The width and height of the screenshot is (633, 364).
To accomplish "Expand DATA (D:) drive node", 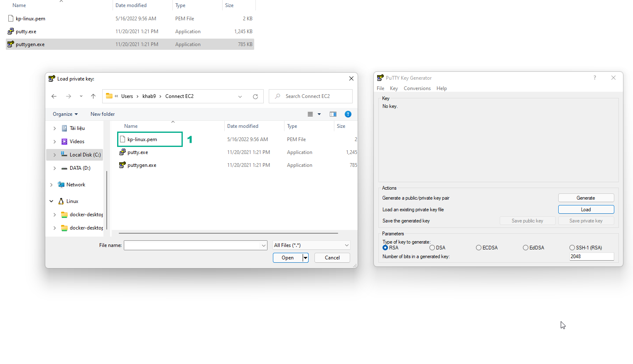I will coord(54,168).
